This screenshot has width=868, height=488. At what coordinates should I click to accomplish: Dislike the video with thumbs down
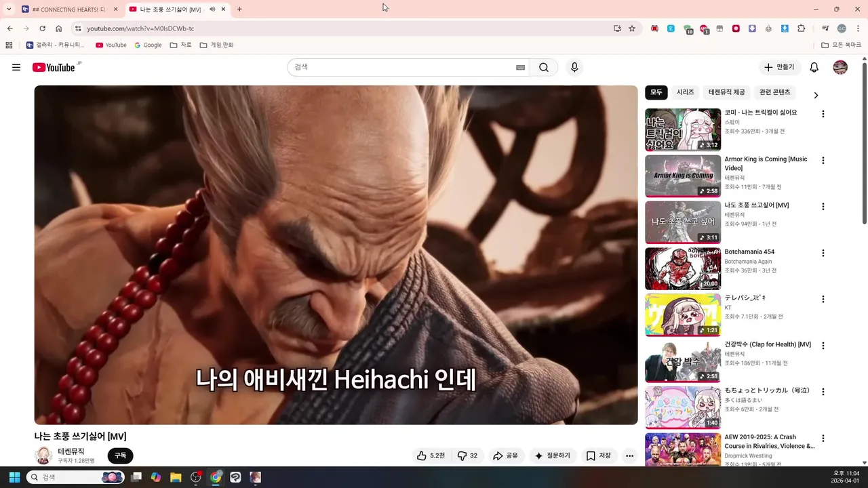[468, 455]
